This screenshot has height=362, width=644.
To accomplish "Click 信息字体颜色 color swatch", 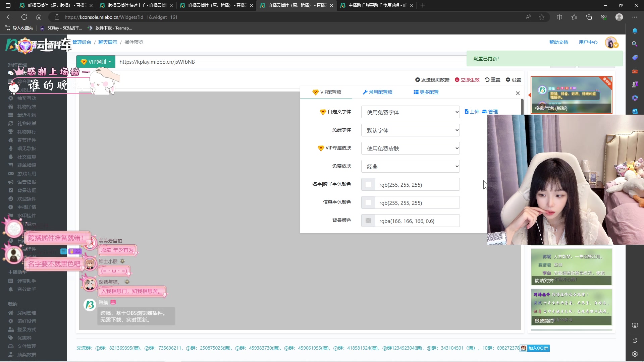I will click(368, 203).
